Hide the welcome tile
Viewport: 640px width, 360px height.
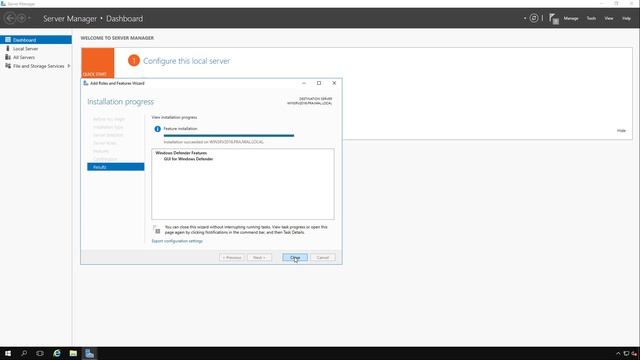click(621, 131)
